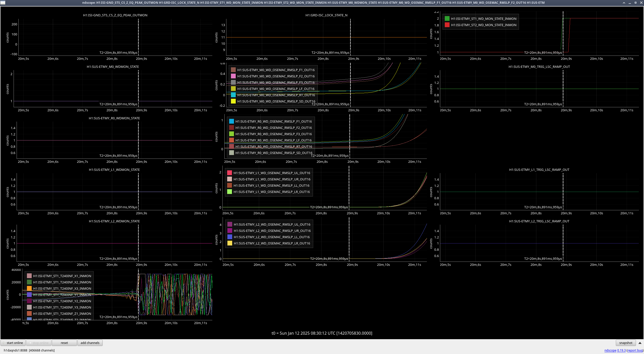Screen dimensions: 644x354
Task: Click the H1:SUS-ETMY_M0_WDMON_STATE plot title
Action: [x=113, y=67]
